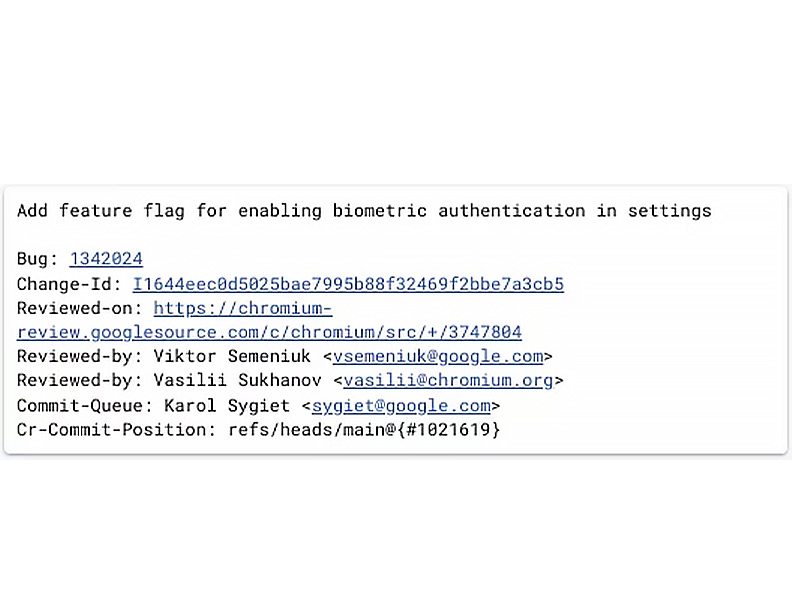The height and width of the screenshot is (600, 800).
Task: Click the 'Bug:' label text
Action: coord(38,259)
